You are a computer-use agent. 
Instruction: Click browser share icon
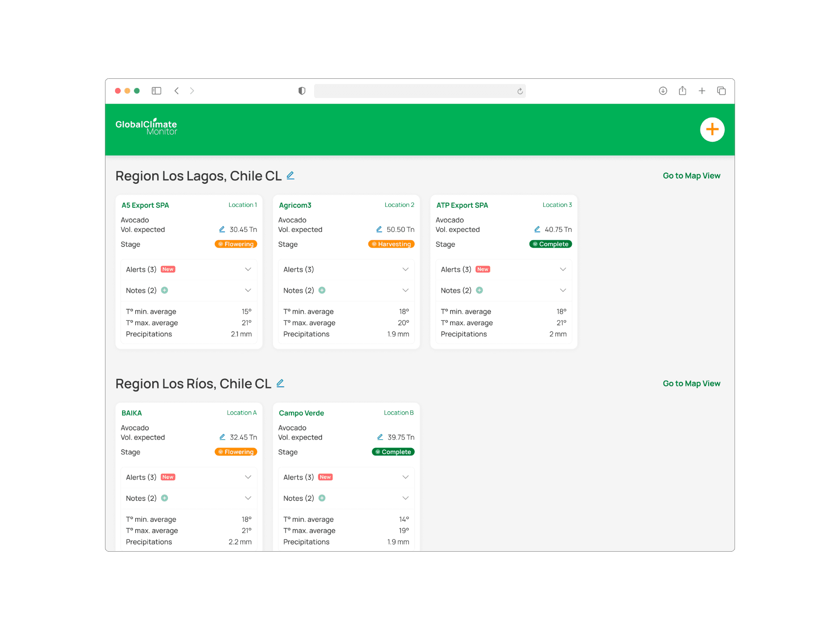tap(682, 91)
